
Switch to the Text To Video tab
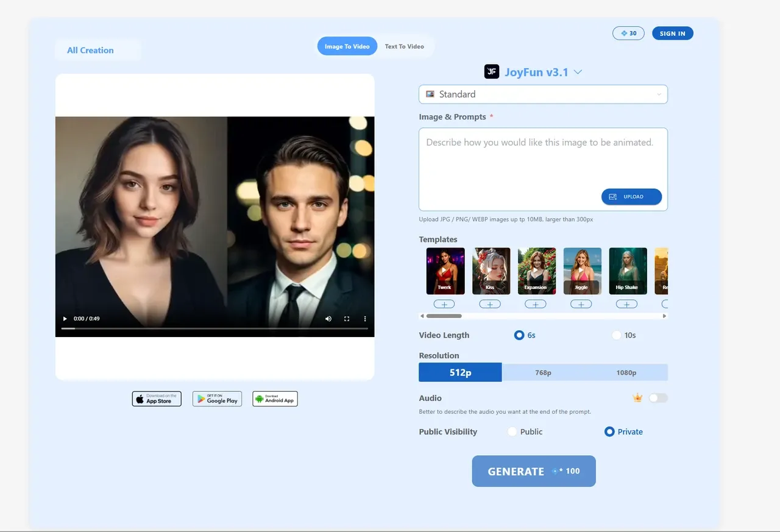[405, 46]
